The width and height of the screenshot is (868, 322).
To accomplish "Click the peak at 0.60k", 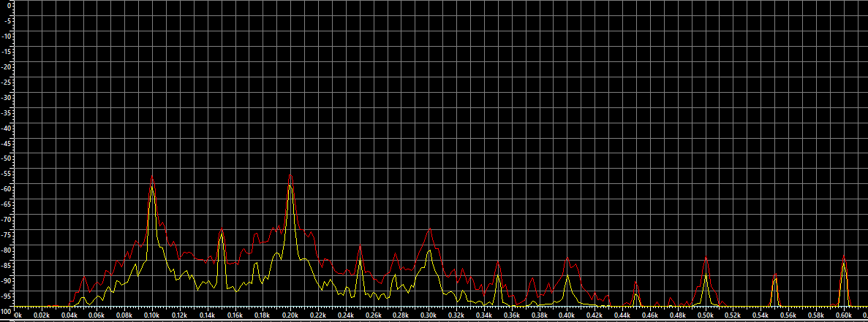I will (844, 258).
